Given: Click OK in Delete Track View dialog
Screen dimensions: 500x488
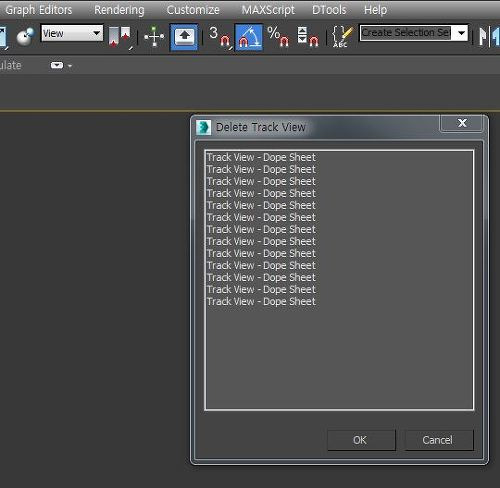Looking at the screenshot, I should coord(361,440).
